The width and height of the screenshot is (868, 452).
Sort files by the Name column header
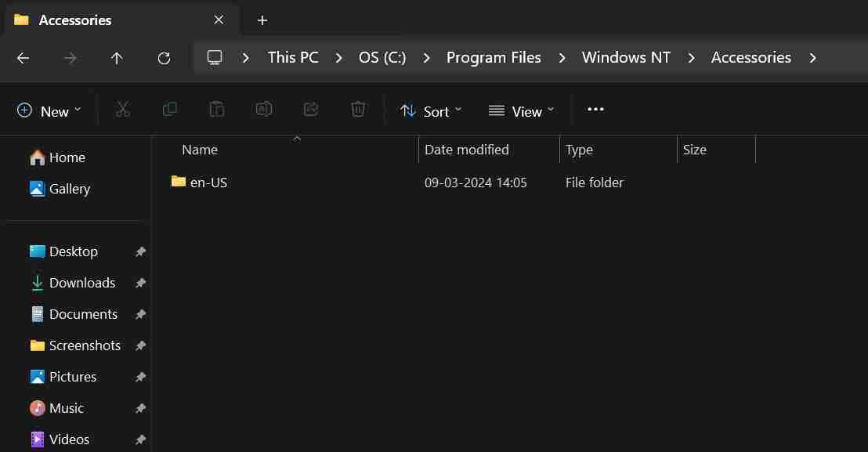point(199,150)
